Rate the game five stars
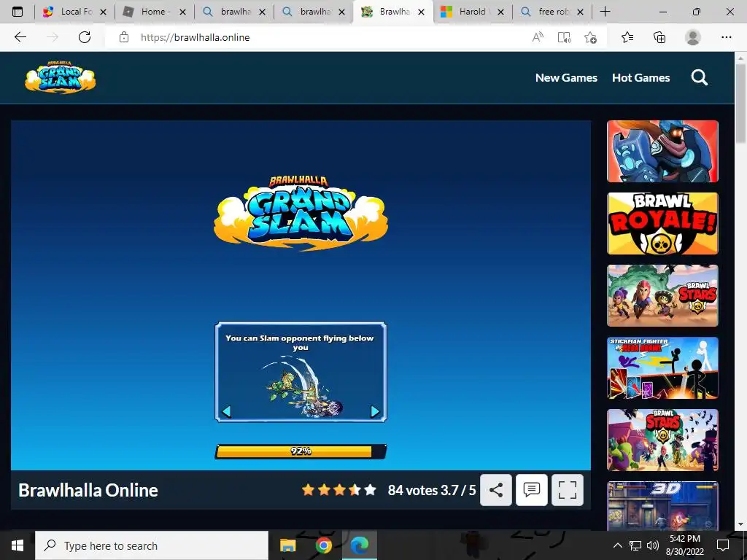 point(370,489)
